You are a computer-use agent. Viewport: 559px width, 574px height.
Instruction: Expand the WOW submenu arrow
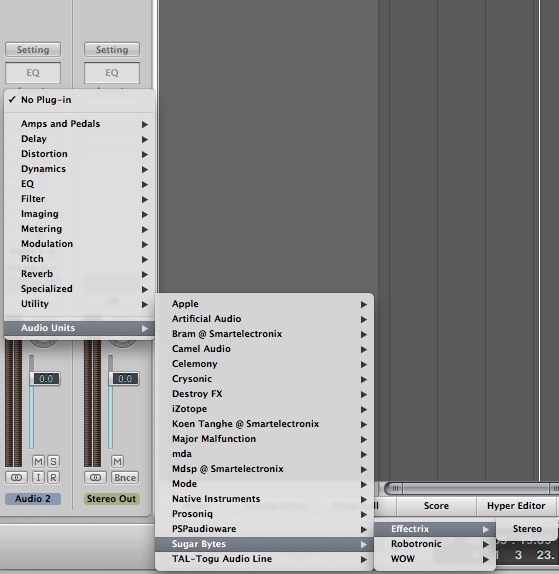(485, 559)
